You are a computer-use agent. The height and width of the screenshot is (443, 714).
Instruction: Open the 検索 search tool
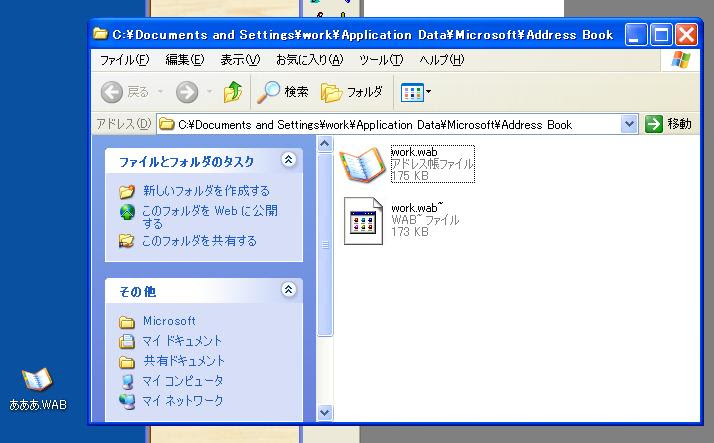pos(283,92)
